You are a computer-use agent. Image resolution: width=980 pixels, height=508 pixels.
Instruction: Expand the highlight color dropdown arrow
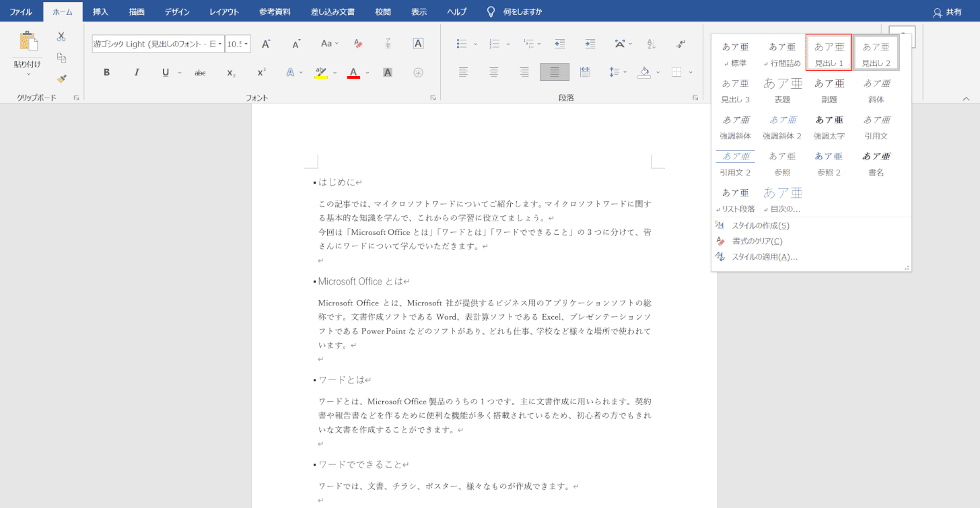coord(336,72)
